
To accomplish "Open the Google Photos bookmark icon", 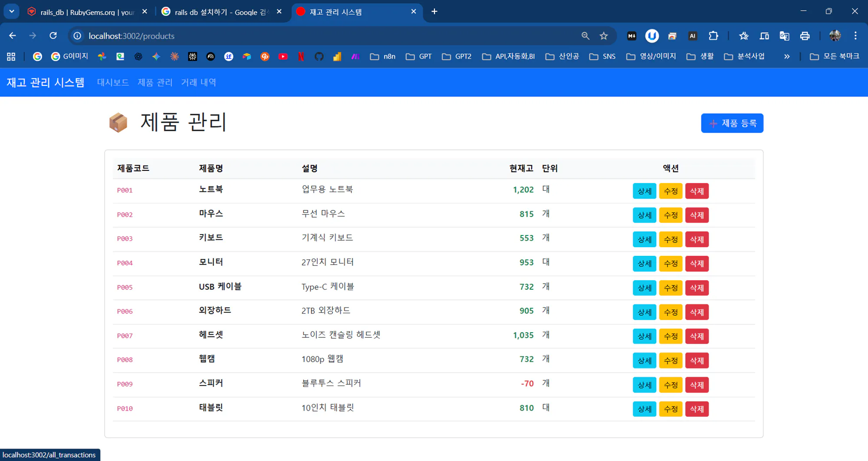I will pos(102,56).
